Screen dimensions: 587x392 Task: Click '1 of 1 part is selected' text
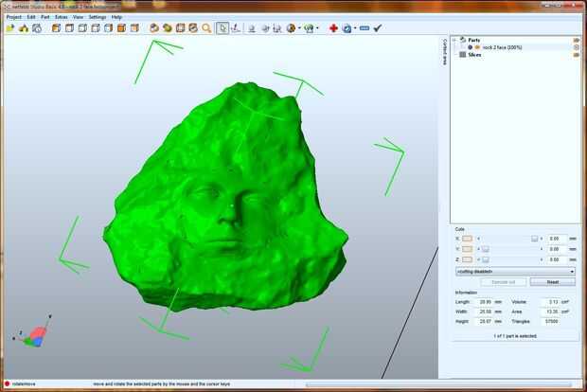coord(515,336)
